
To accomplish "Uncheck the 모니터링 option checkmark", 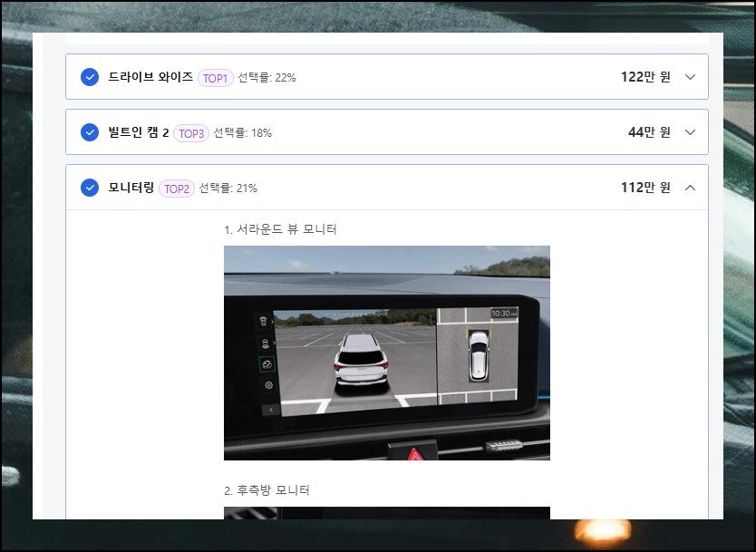I will tap(90, 188).
